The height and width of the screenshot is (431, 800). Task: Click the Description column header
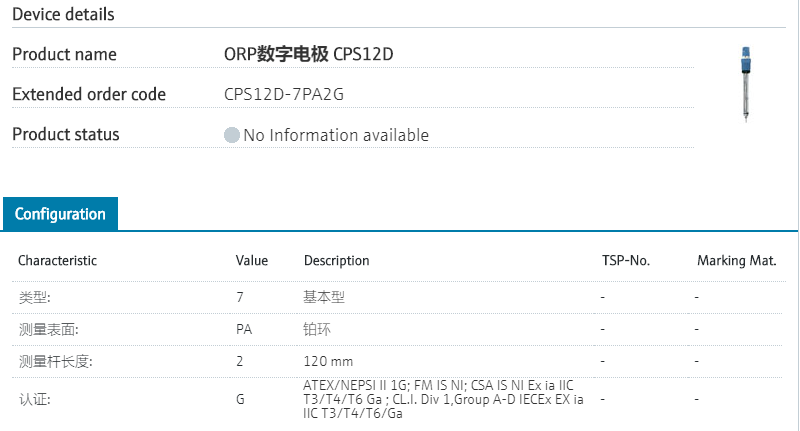[337, 260]
